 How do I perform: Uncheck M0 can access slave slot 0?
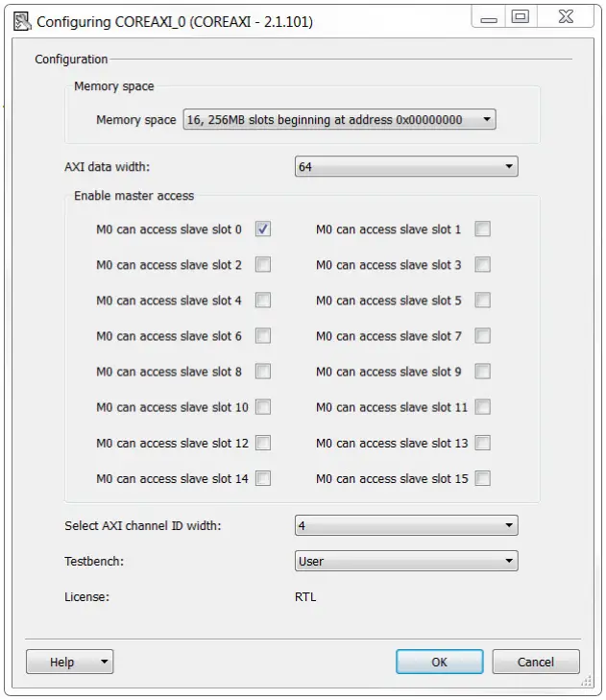pyautogui.click(x=263, y=229)
